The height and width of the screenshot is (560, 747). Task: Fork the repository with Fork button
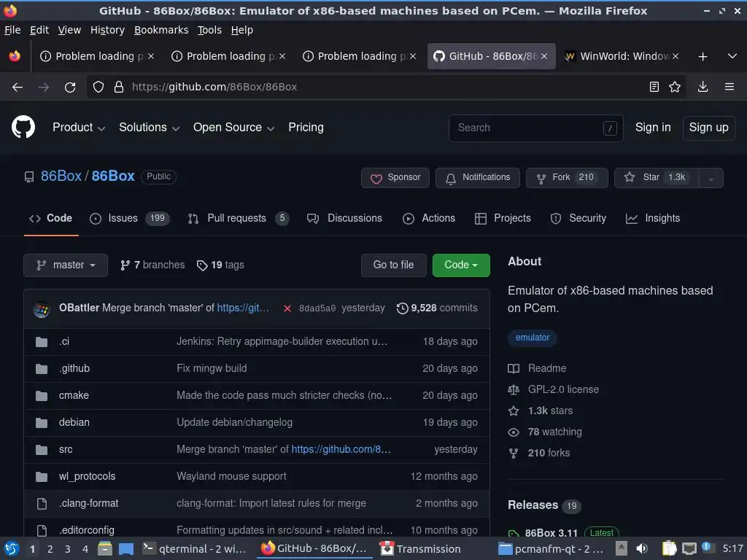567,178
